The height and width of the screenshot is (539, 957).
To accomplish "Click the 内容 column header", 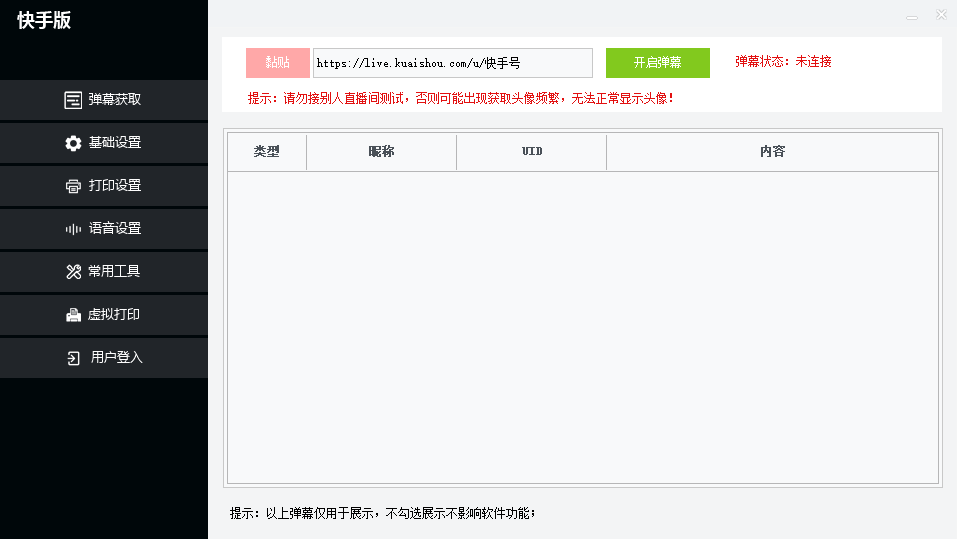I will pyautogui.click(x=773, y=151).
